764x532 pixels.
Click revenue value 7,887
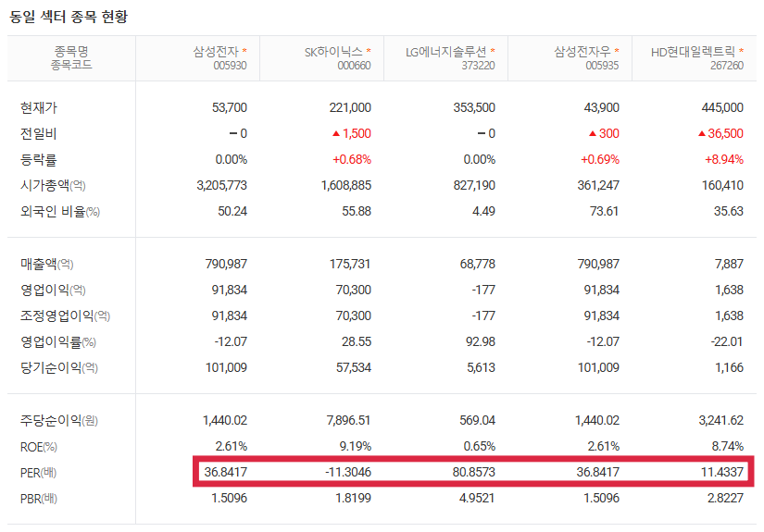tap(730, 264)
